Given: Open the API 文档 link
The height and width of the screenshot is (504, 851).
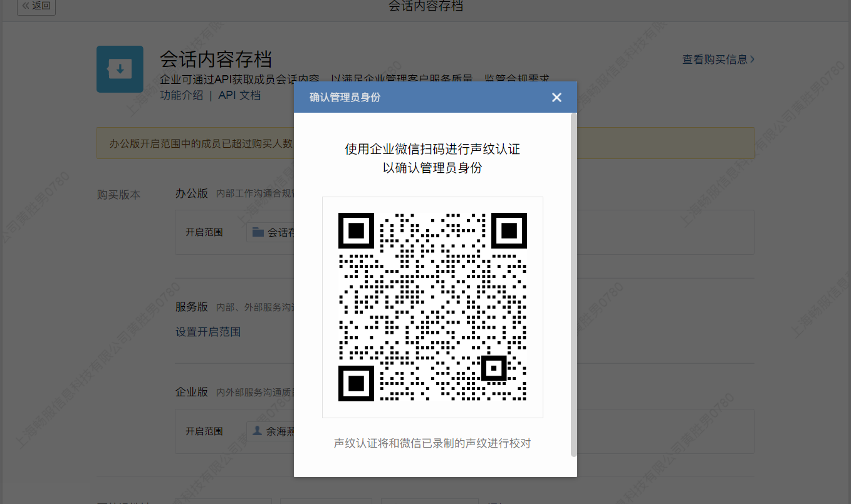Looking at the screenshot, I should pos(239,95).
